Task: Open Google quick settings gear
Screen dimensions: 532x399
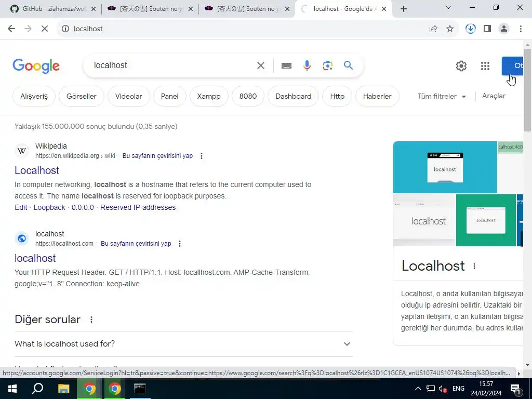Action: point(461,66)
